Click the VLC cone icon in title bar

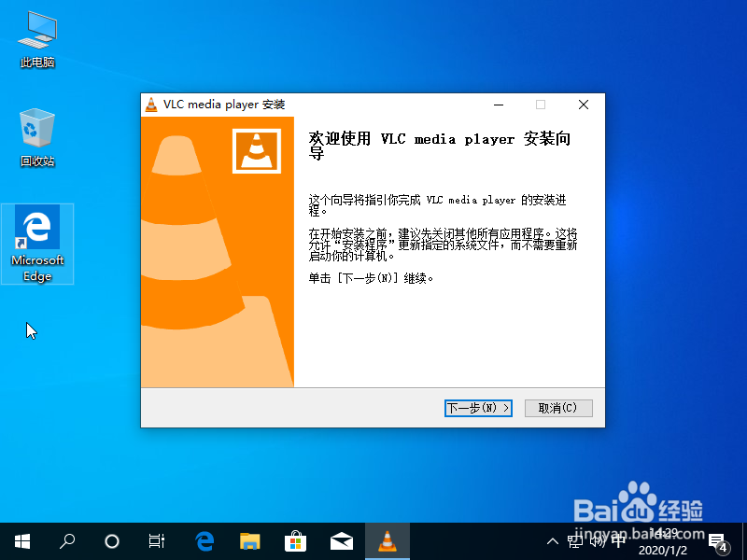tap(151, 105)
